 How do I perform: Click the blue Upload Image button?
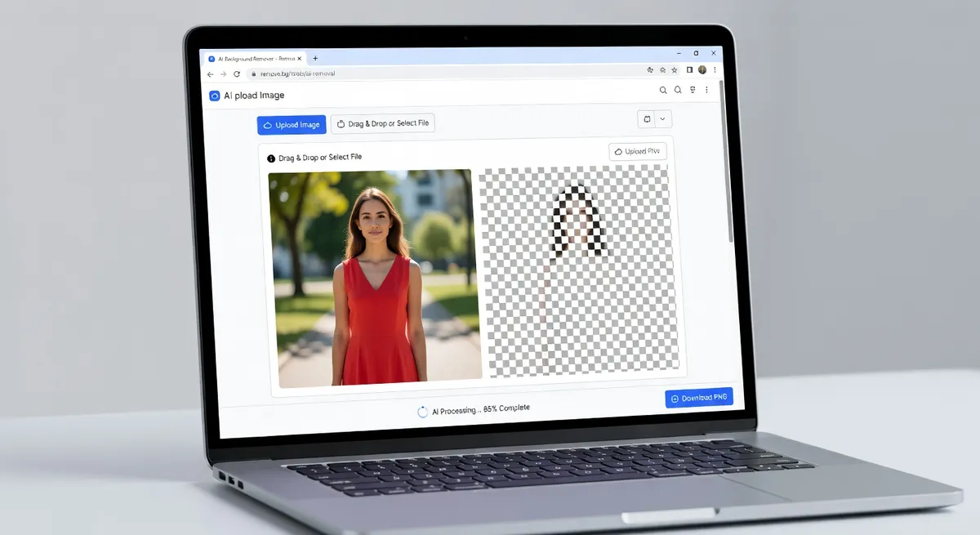point(292,125)
